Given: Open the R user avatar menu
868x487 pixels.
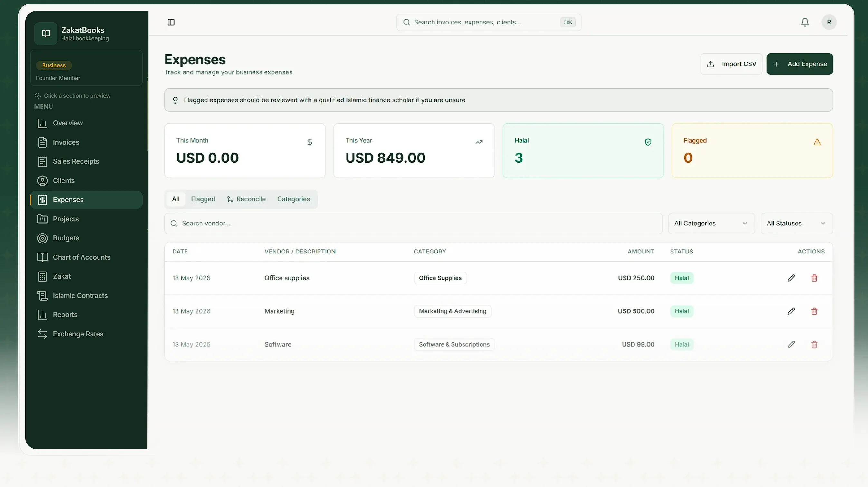Looking at the screenshot, I should click(829, 22).
